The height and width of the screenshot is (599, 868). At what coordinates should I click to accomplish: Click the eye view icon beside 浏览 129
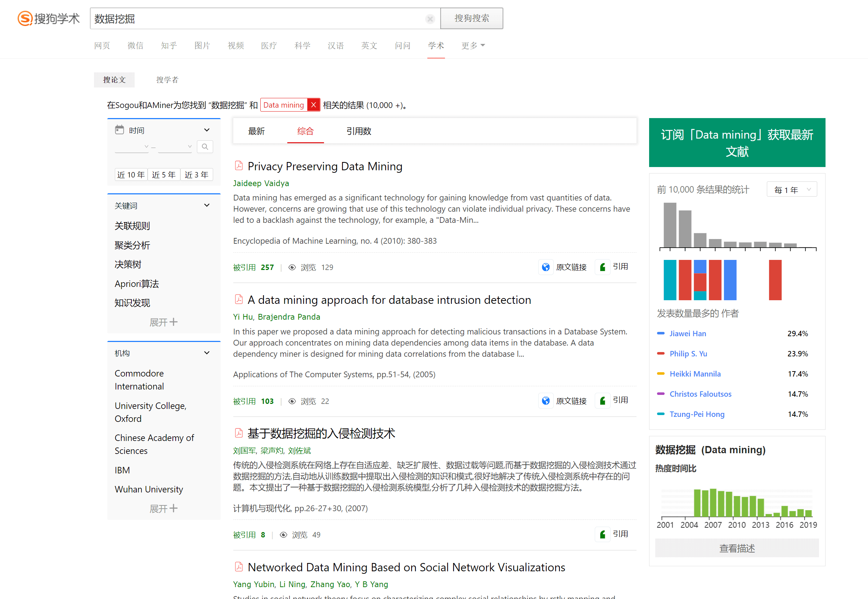pos(292,267)
